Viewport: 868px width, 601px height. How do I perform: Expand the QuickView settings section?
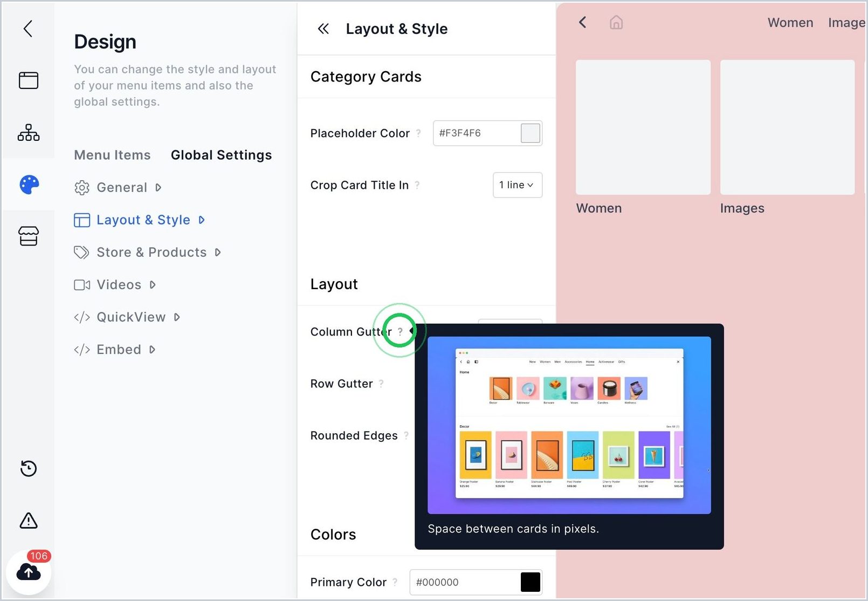tap(127, 317)
